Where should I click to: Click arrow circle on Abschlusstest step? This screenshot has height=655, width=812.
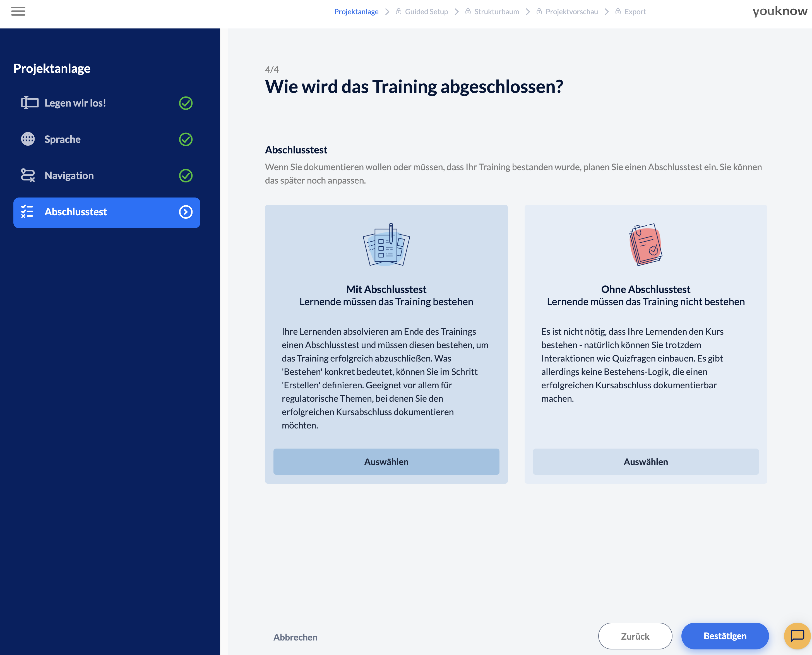186,212
